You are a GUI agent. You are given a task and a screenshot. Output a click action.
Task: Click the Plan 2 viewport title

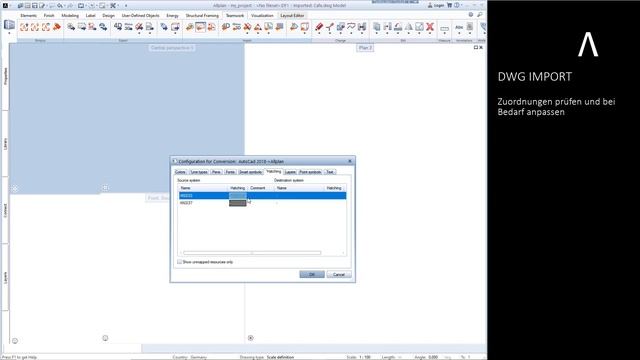pyautogui.click(x=365, y=48)
